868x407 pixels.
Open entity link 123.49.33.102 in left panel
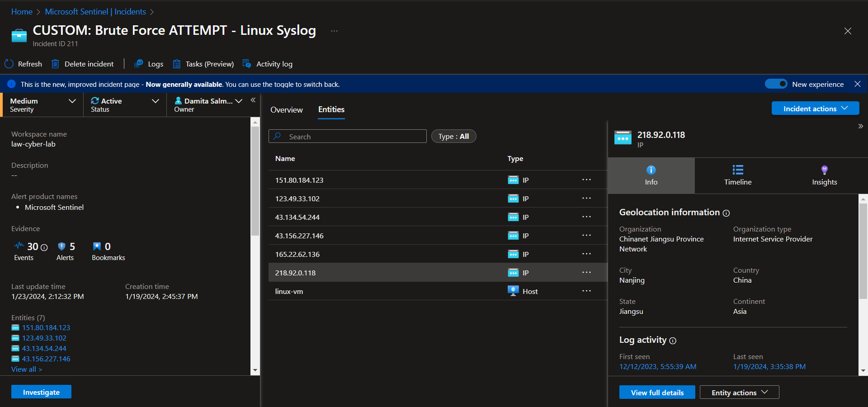pos(44,338)
